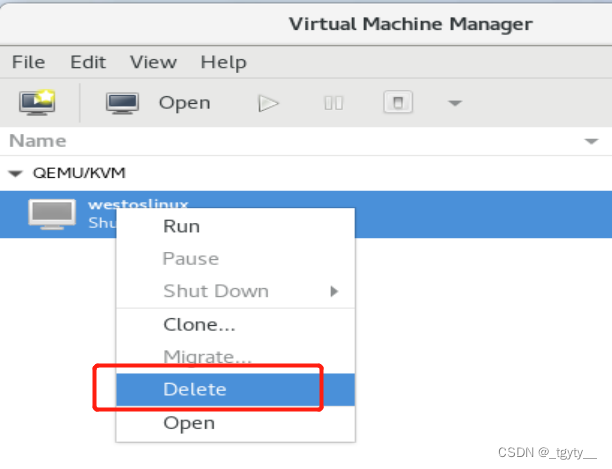Click the Open label in the toolbar
Viewport: 612px width, 469px height.
[185, 102]
